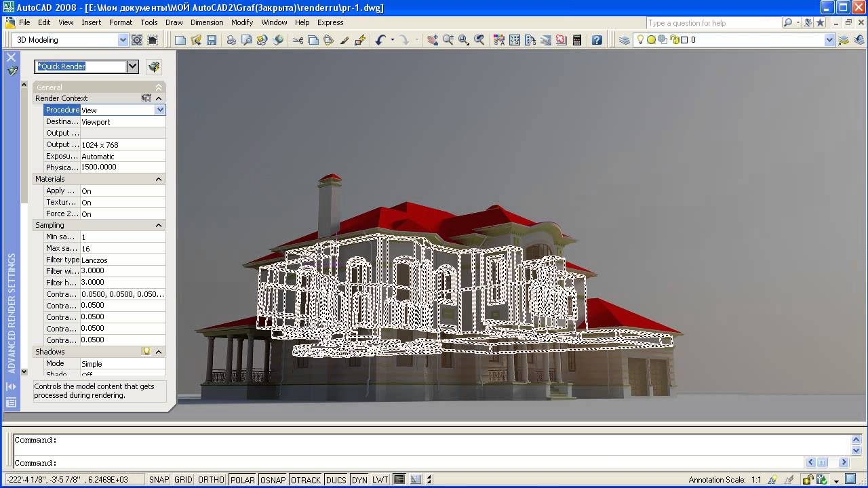Toggle OSNAP in status bar
The width and height of the screenshot is (868, 488).
tap(273, 480)
